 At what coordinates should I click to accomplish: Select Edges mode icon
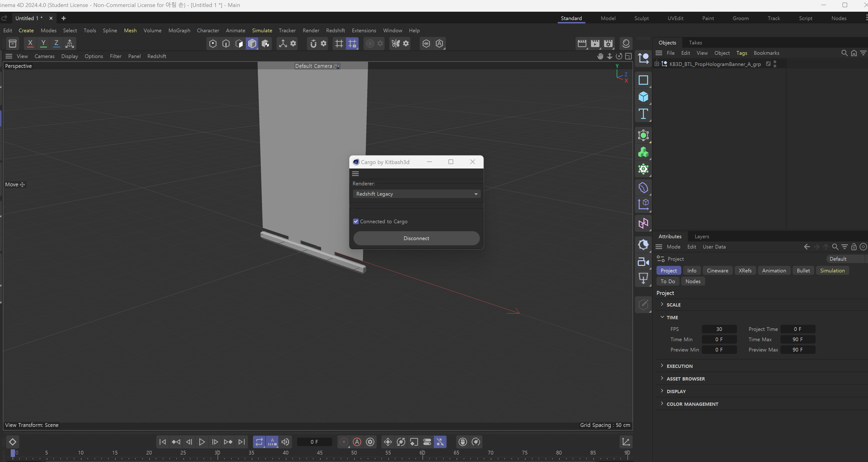coord(226,44)
